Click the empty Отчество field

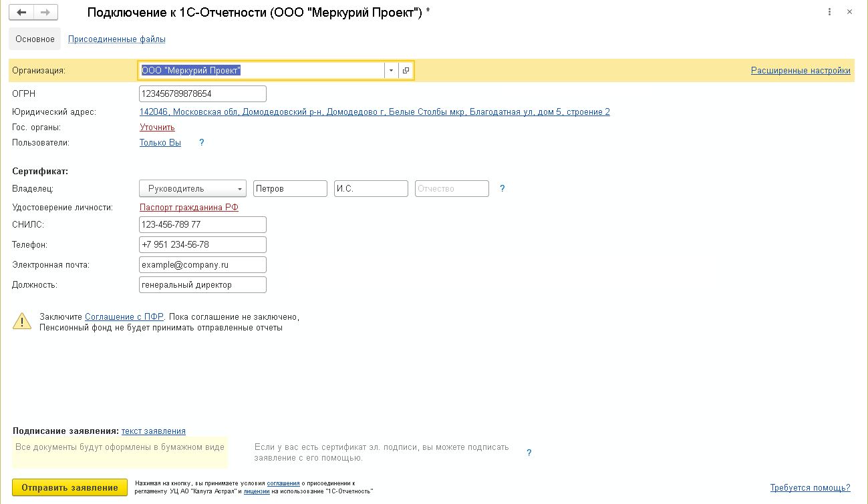coord(452,188)
